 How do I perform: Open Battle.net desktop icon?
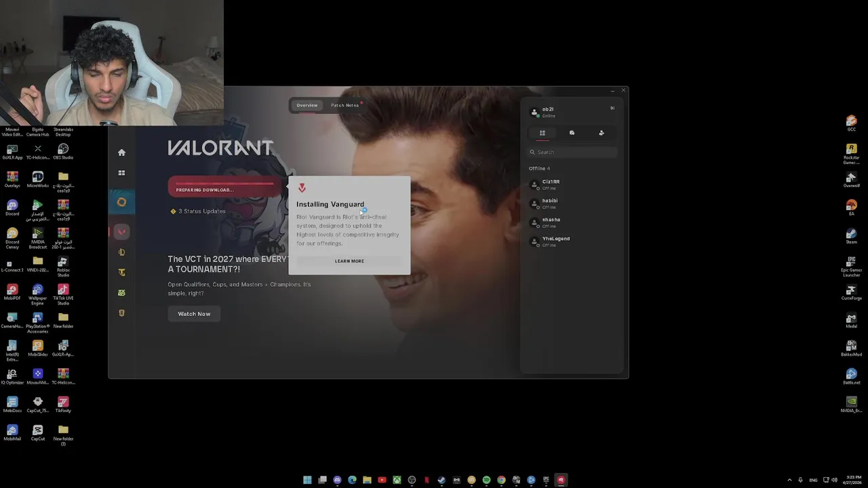pyautogui.click(x=852, y=377)
